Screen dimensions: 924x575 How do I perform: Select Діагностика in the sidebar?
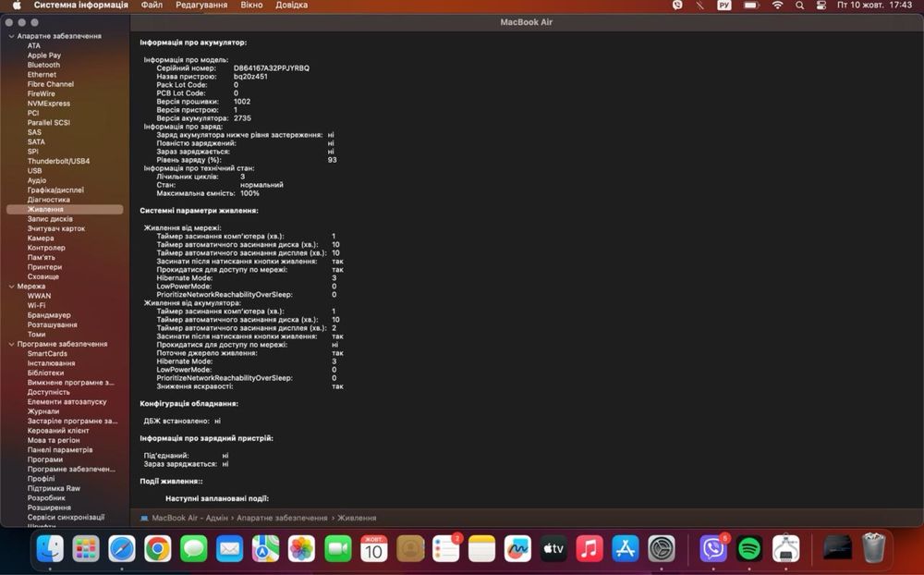pos(48,200)
